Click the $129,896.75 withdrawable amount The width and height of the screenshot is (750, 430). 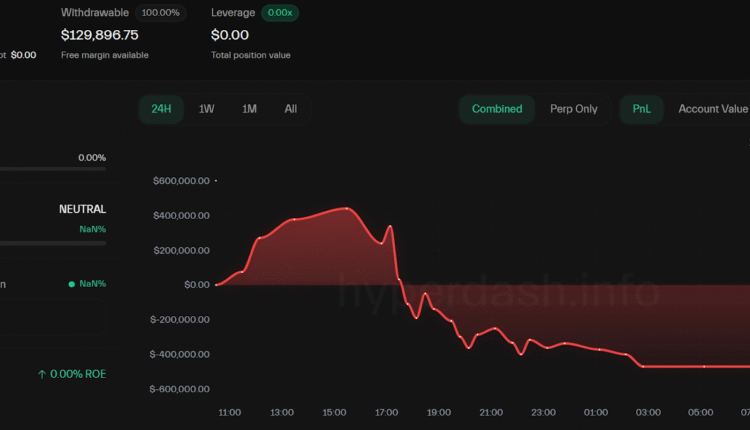pos(100,35)
